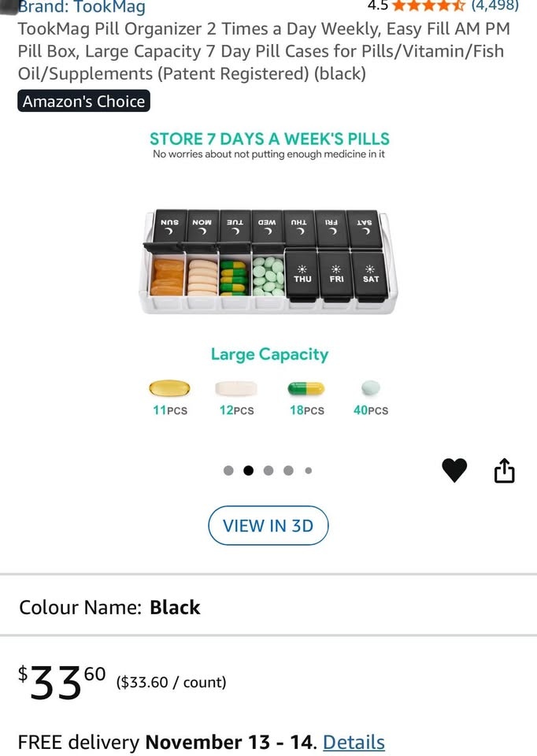537x756 pixels.
Task: Open the 4,498 customer reviews
Action: pos(494,6)
